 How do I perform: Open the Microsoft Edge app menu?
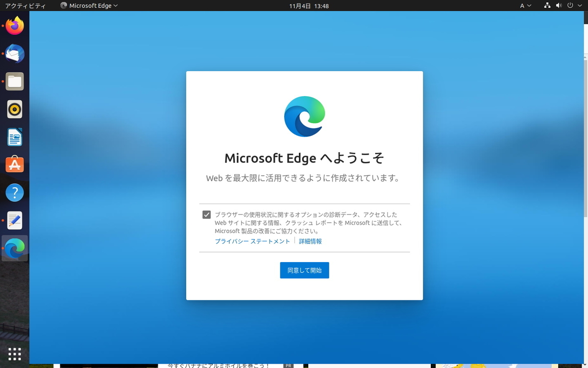(x=89, y=6)
